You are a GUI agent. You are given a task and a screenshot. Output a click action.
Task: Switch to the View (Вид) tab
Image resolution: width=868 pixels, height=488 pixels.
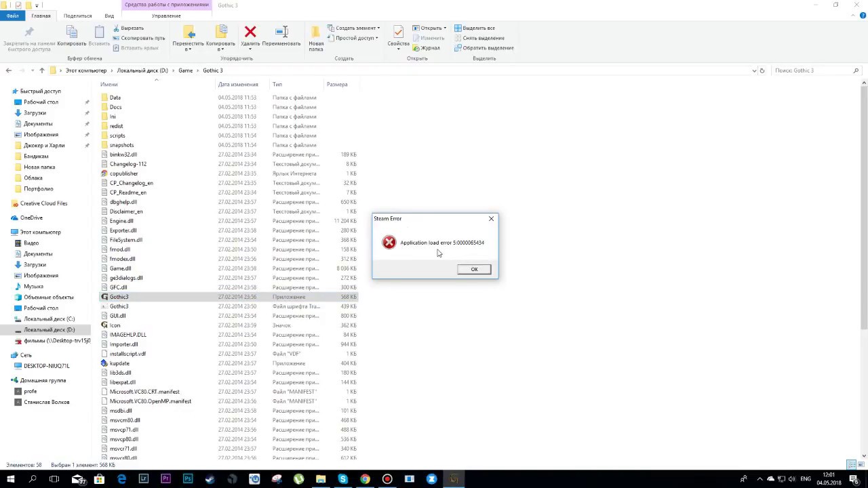pos(109,16)
